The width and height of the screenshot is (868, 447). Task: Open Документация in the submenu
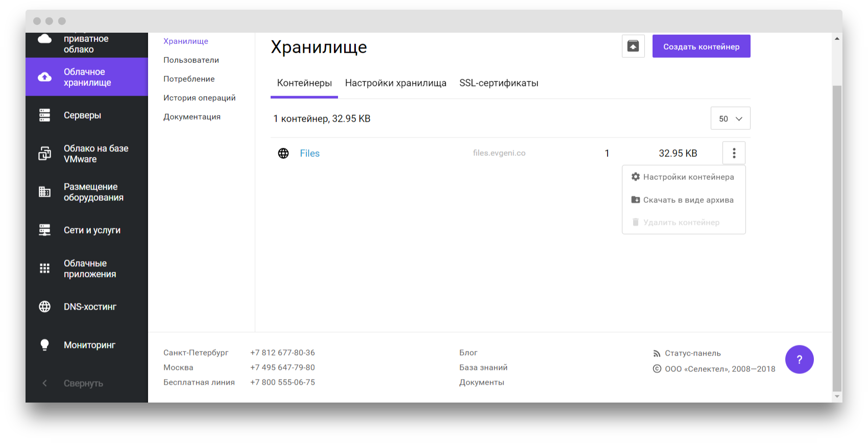[192, 117]
